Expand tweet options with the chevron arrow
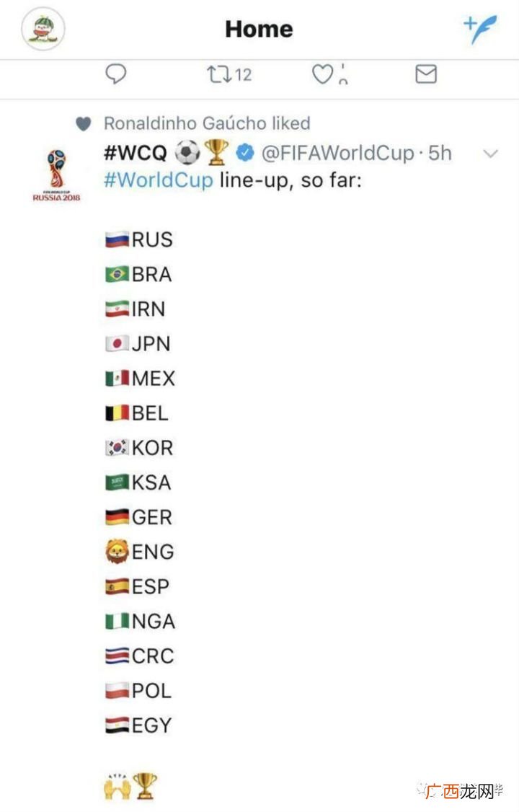This screenshot has height=812, width=519. [x=490, y=154]
